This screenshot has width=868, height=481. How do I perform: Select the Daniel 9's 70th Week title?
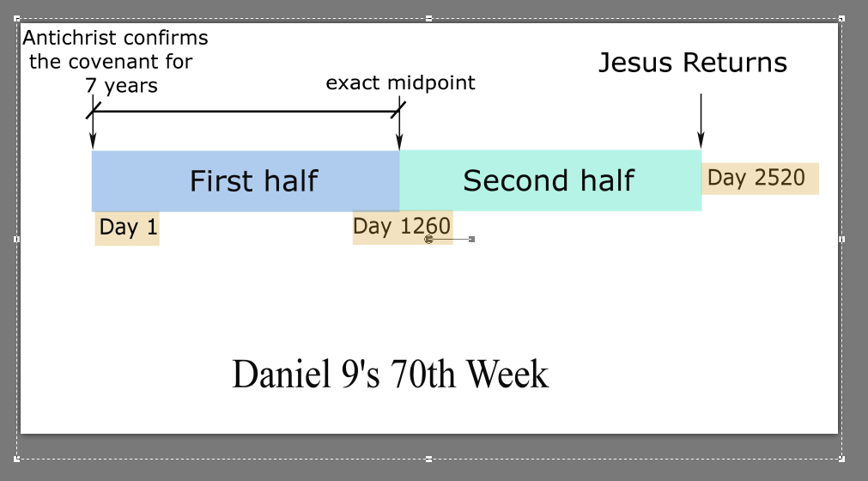click(x=391, y=374)
